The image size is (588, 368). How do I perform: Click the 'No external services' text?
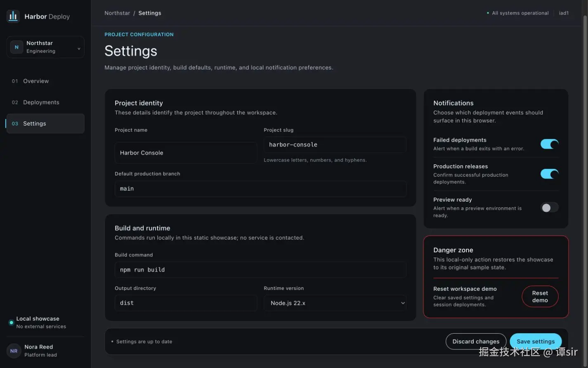(x=41, y=327)
